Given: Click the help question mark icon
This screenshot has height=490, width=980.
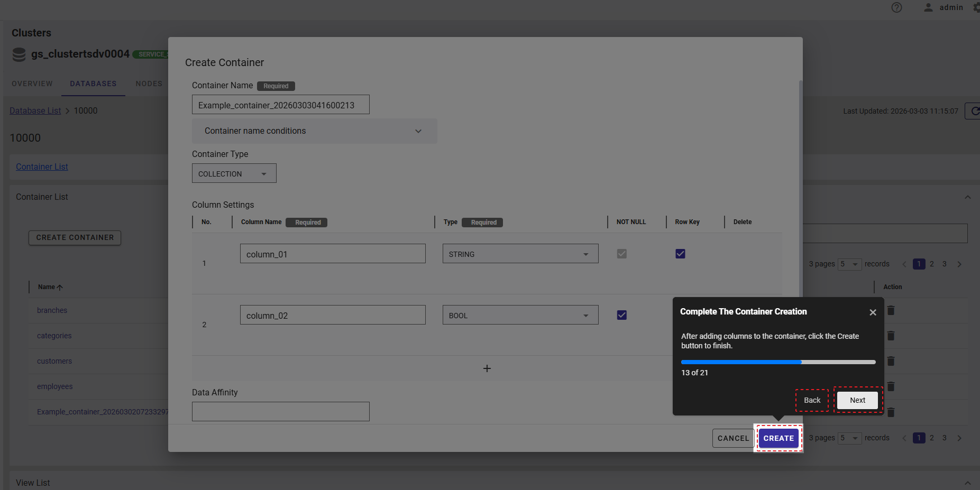Looking at the screenshot, I should (896, 7).
